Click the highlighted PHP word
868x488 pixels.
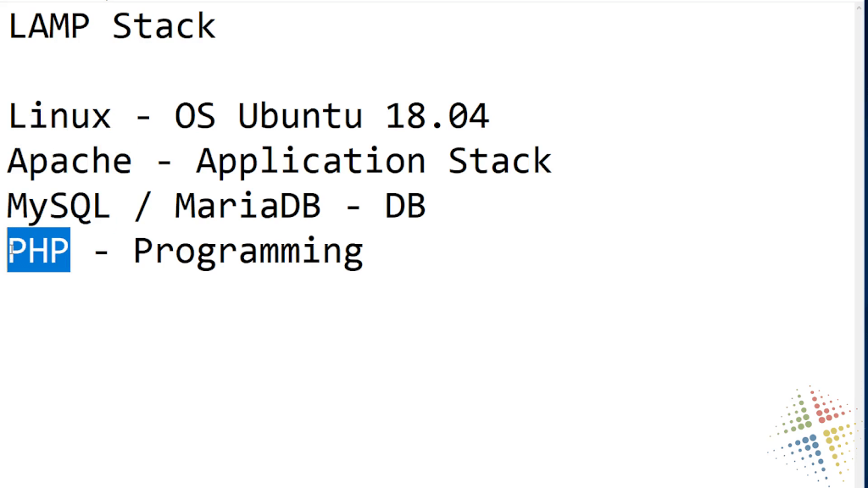(x=39, y=250)
